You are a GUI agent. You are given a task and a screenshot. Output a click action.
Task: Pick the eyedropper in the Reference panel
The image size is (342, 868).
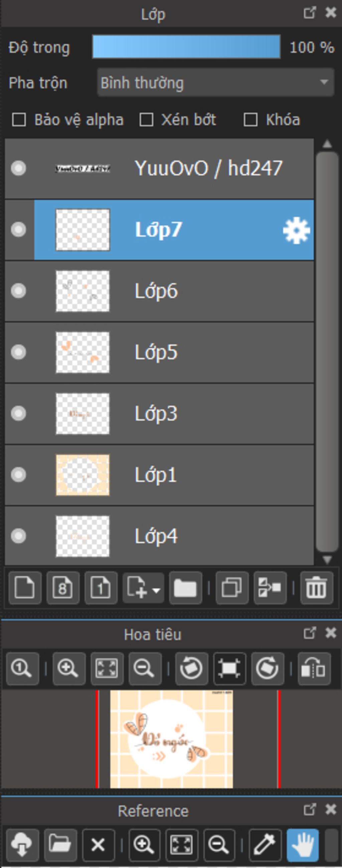(x=265, y=844)
